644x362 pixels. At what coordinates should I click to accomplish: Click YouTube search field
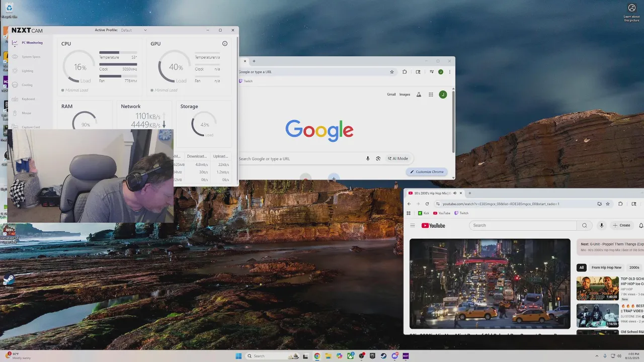coord(523,226)
